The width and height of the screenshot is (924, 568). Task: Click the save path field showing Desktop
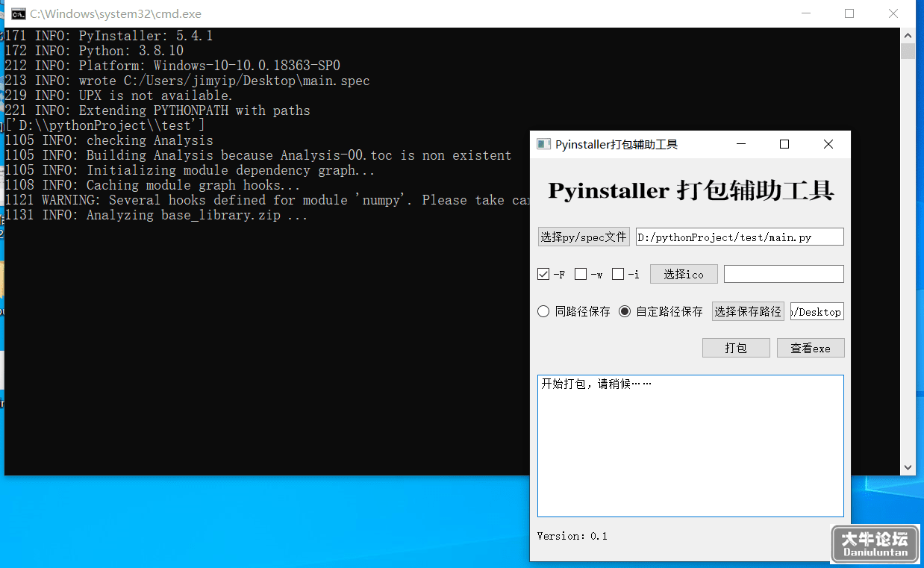click(x=817, y=311)
